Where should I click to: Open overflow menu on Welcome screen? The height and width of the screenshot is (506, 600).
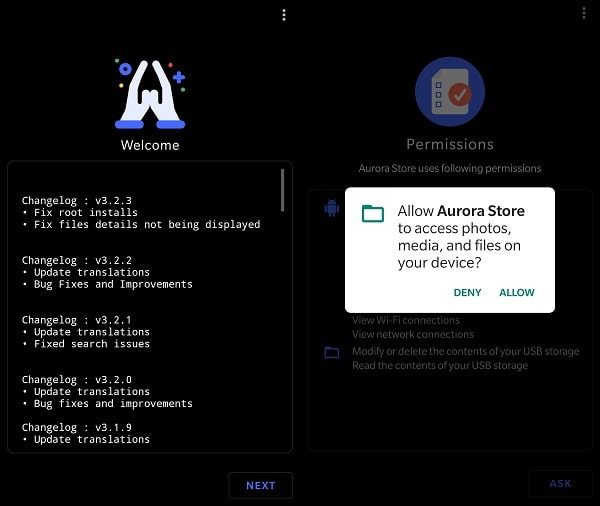coord(284,15)
